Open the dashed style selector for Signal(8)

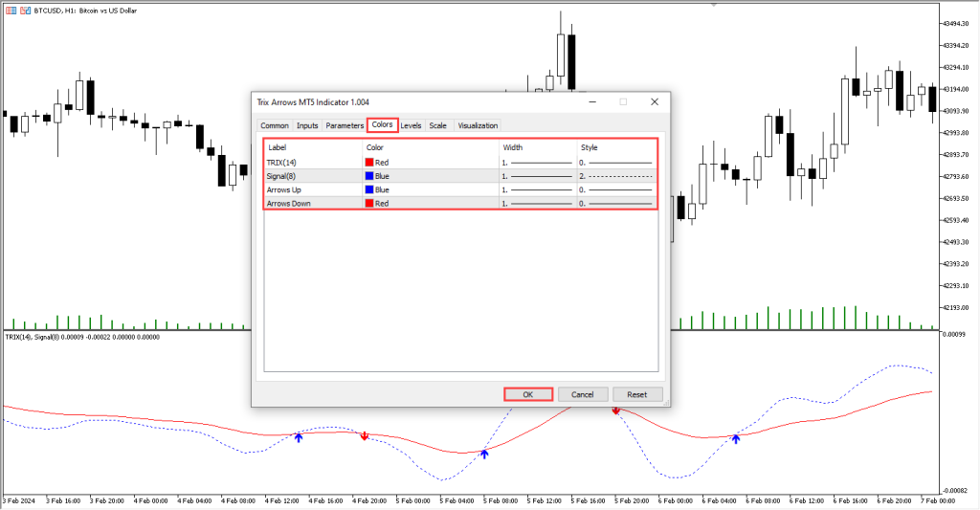point(617,176)
